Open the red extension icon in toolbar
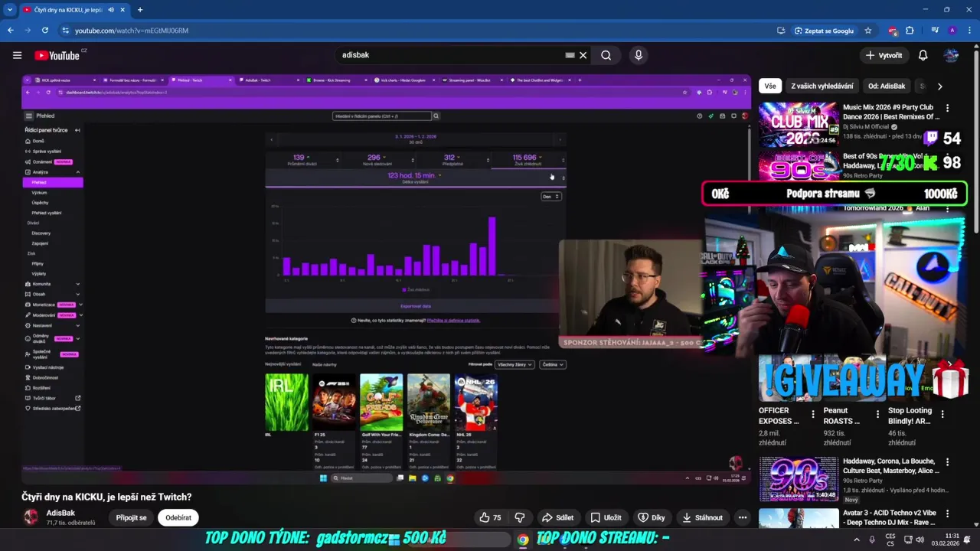The width and height of the screenshot is (980, 551). (x=893, y=31)
